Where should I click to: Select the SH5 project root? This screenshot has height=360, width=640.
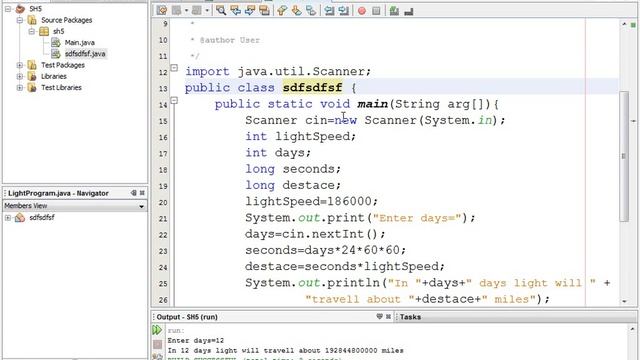[35, 9]
